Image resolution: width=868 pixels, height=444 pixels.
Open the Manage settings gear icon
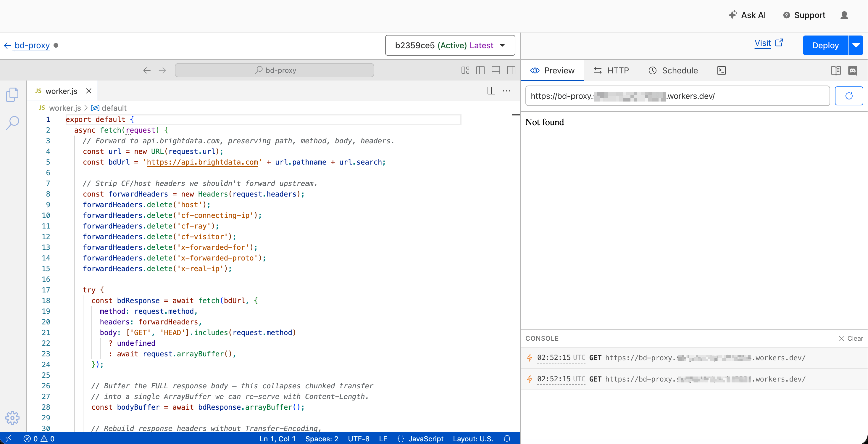(12, 418)
